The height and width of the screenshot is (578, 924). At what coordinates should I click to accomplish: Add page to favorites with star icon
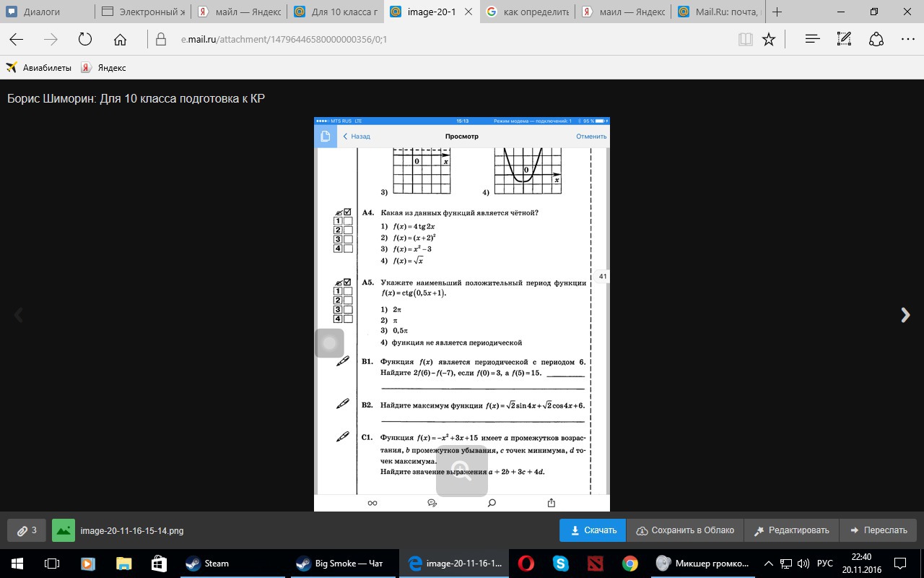pyautogui.click(x=769, y=40)
